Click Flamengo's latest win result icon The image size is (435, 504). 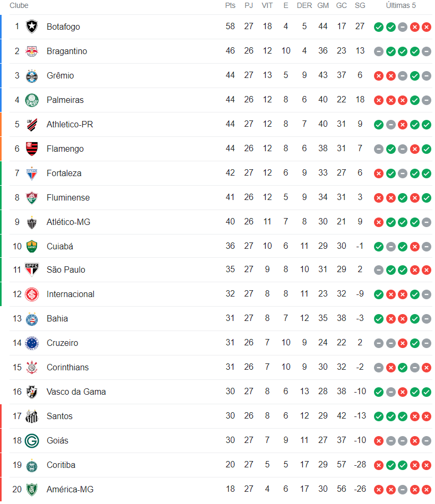[427, 149]
